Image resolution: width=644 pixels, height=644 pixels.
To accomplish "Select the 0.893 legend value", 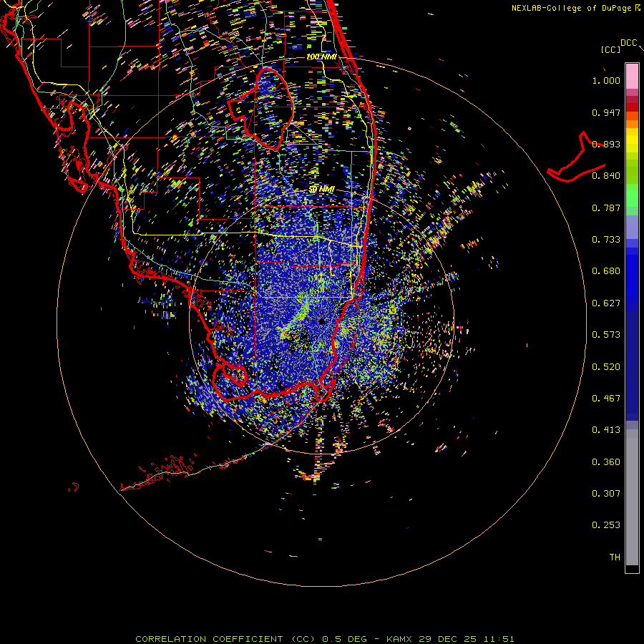I will [606, 144].
